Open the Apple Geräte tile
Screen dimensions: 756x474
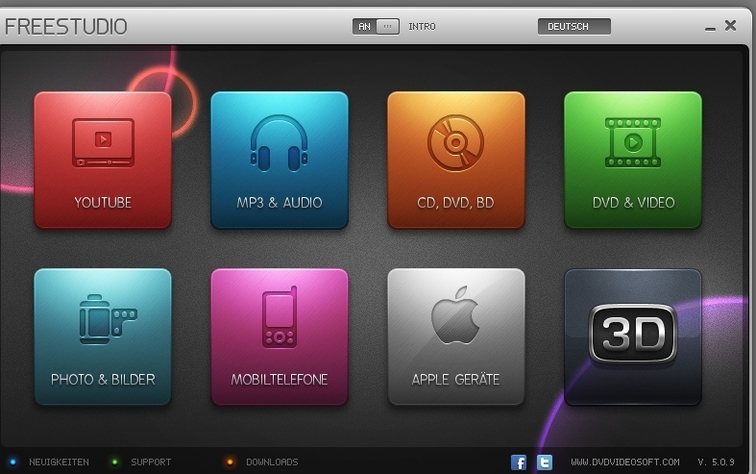[456, 337]
